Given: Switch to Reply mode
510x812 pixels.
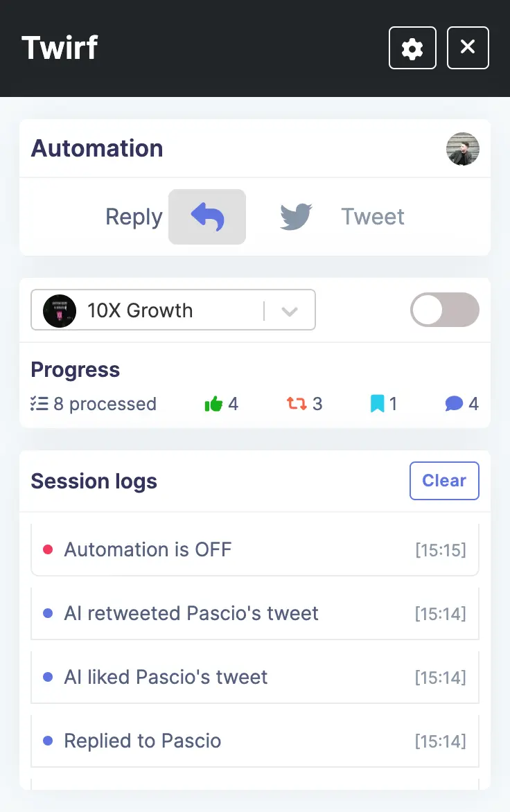Looking at the screenshot, I should coord(133,216).
